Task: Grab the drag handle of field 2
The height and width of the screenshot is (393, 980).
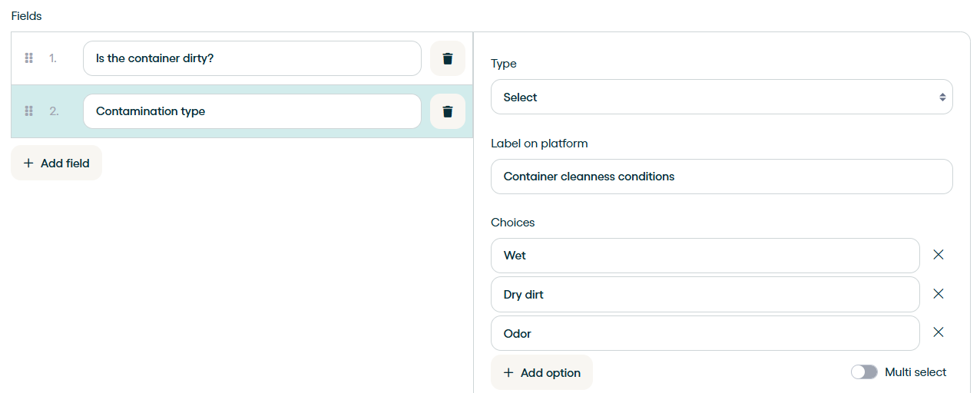Action: click(x=29, y=111)
